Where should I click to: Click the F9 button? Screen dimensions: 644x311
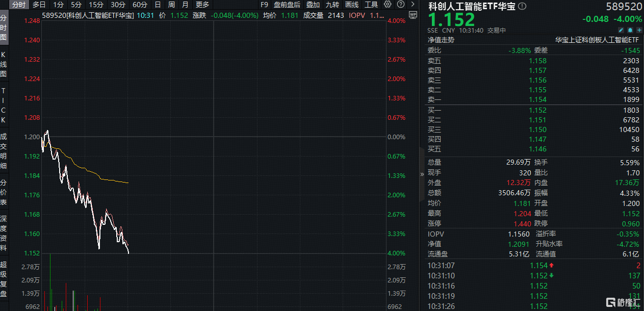[x=264, y=5]
